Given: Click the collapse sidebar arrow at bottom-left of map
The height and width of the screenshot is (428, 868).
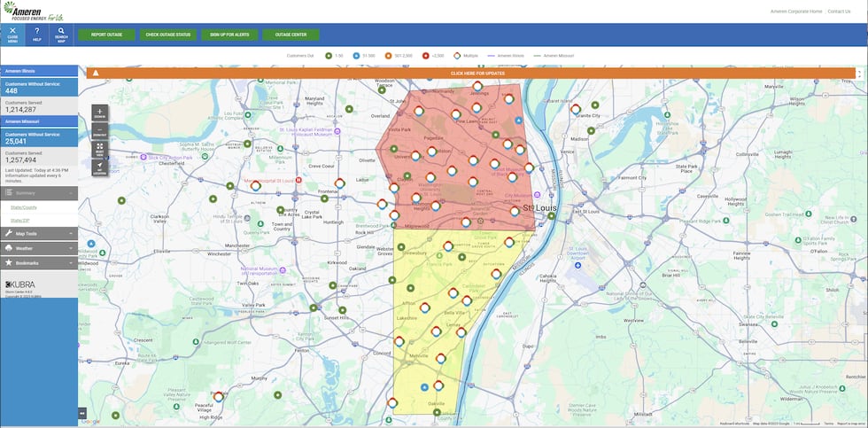Looking at the screenshot, I should 82,413.
